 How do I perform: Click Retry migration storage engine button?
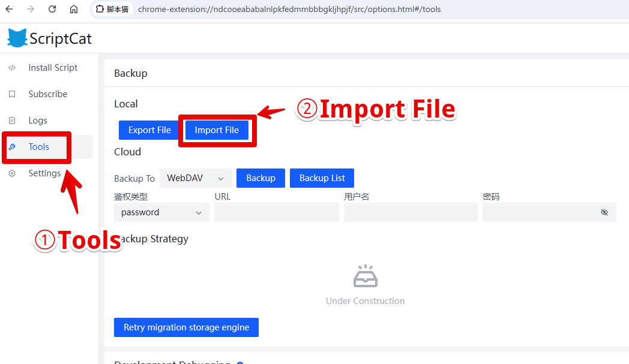click(x=186, y=327)
